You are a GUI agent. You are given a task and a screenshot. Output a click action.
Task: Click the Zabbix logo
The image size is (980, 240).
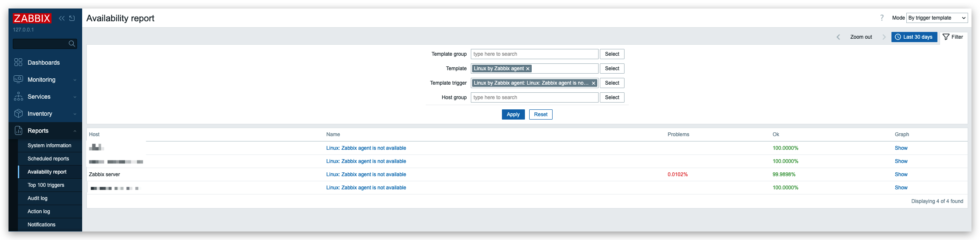click(32, 18)
